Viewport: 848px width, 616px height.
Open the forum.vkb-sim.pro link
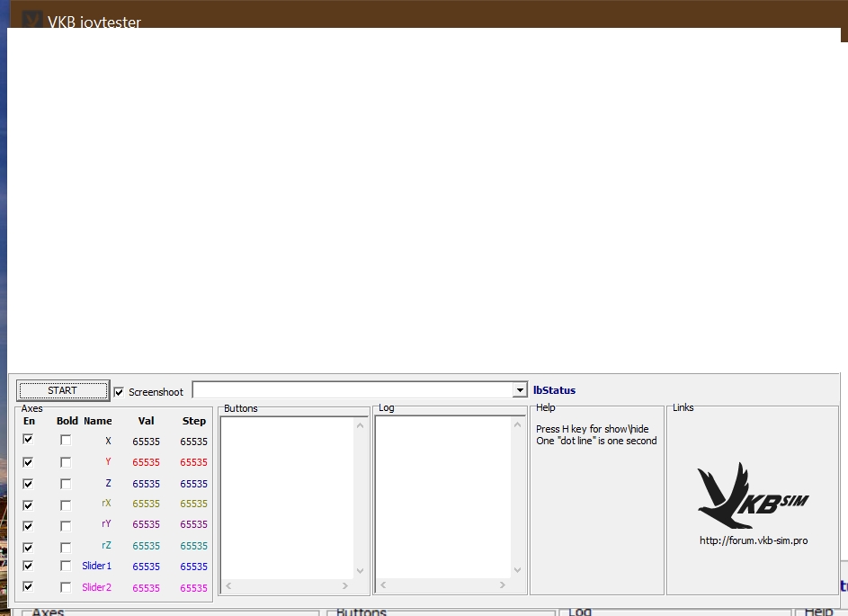tap(753, 540)
